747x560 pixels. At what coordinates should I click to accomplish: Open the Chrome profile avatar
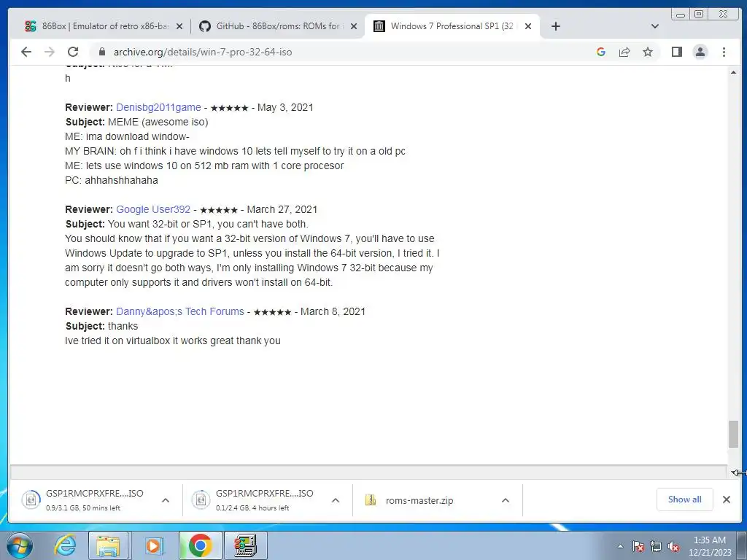(x=700, y=52)
